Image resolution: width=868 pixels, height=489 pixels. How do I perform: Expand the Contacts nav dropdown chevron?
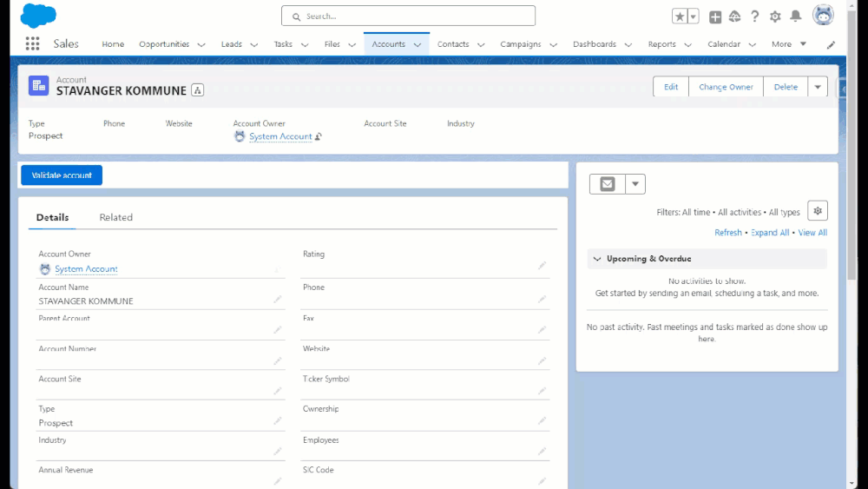coord(481,45)
